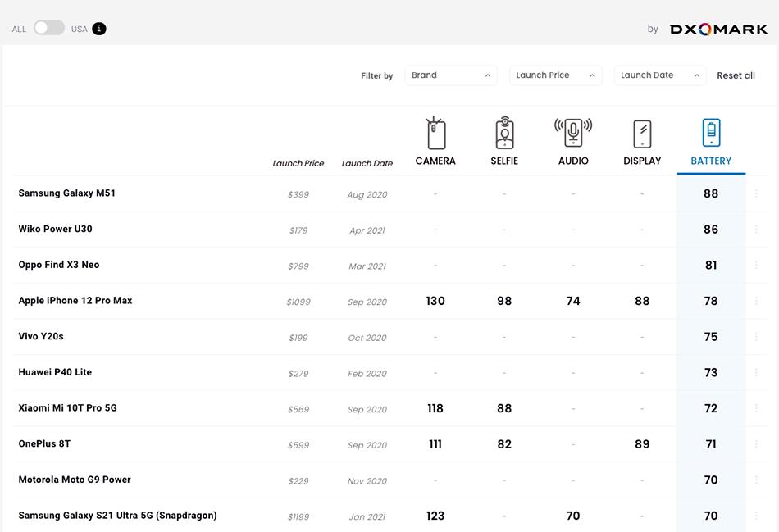Viewport: 779px width, 532px height.
Task: Open Apple iPhone 12 Pro Max entry
Action: click(75, 301)
